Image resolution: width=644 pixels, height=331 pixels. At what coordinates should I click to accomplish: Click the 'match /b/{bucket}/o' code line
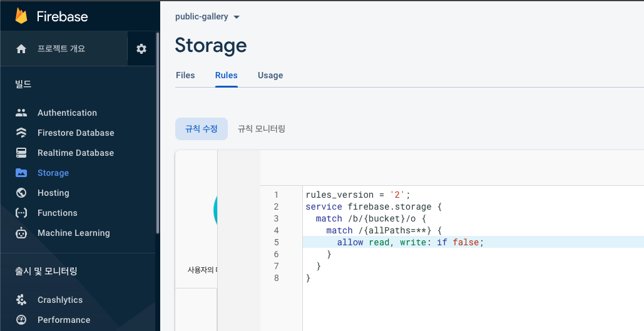[371, 218]
